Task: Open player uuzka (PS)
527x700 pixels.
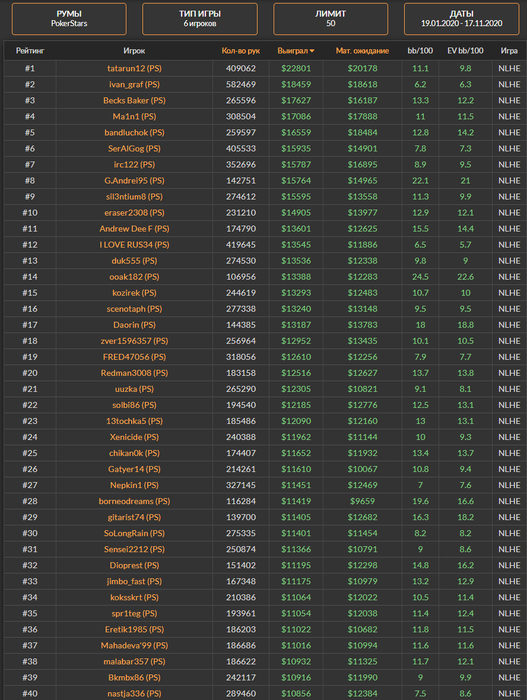Action: click(134, 390)
